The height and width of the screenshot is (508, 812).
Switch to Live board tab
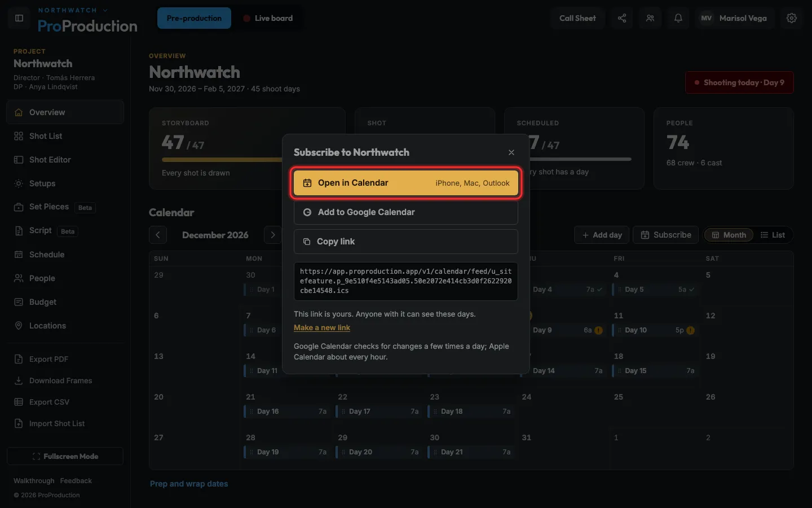(268, 18)
